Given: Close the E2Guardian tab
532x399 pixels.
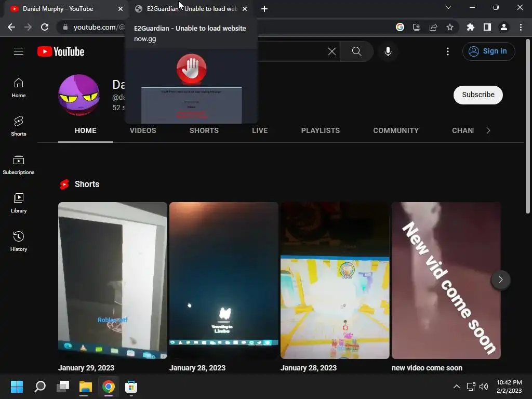Looking at the screenshot, I should coord(245,9).
